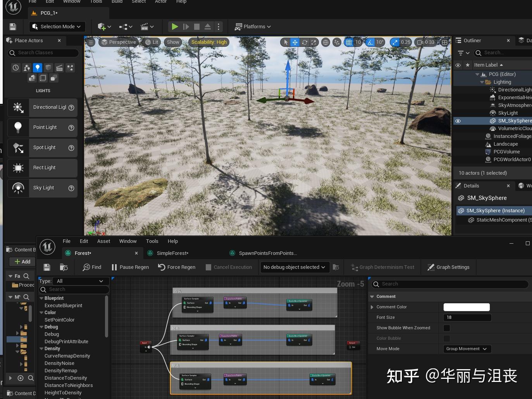Select the Visual Effects category in Place Actors
This screenshot has height=399, width=532.
pos(70,67)
